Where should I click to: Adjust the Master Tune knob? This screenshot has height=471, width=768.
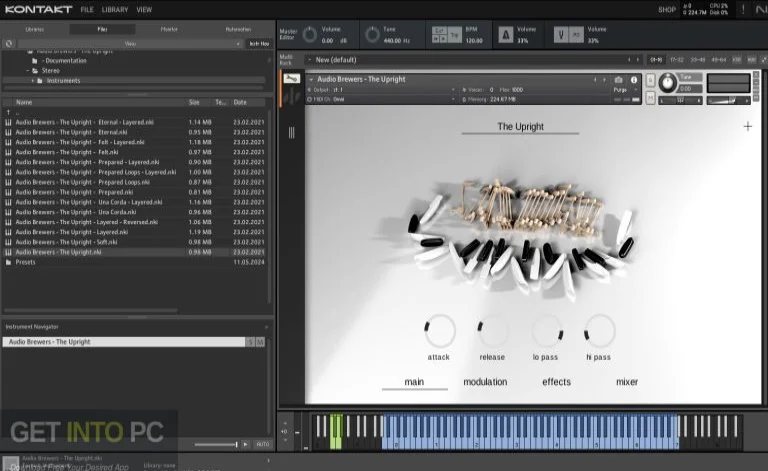tap(372, 35)
